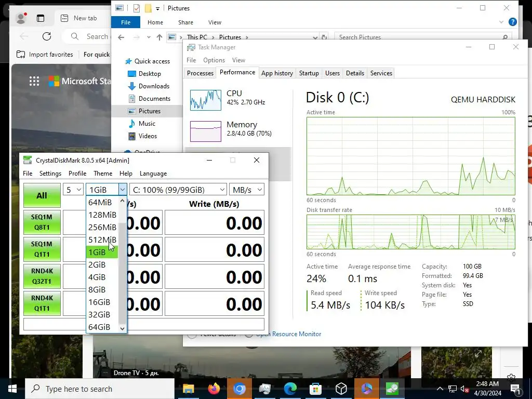Switch to Processes tab in Task Manager
532x399 pixels.
tap(200, 73)
